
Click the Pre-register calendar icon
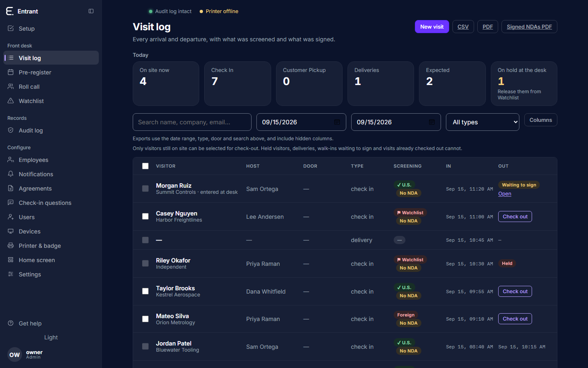click(11, 72)
